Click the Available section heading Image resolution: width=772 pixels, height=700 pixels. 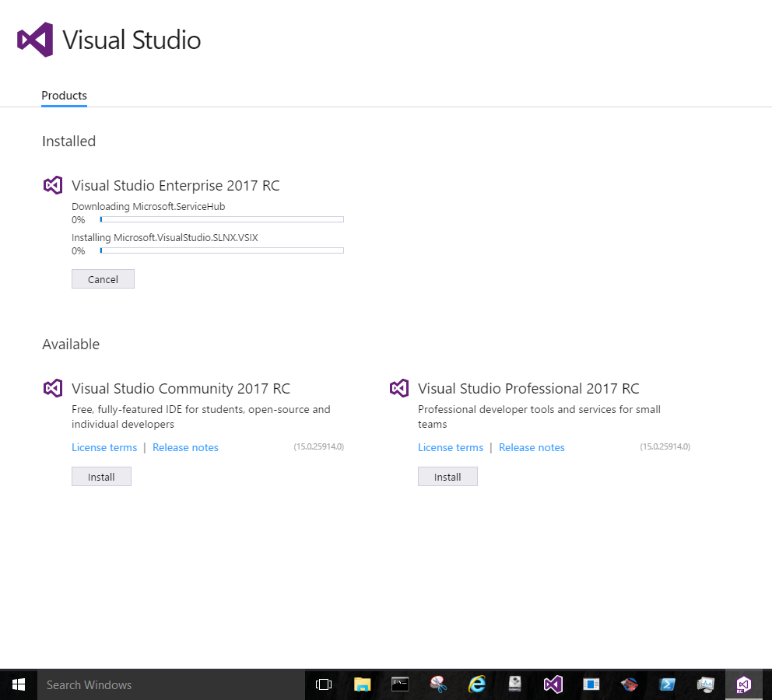71,344
